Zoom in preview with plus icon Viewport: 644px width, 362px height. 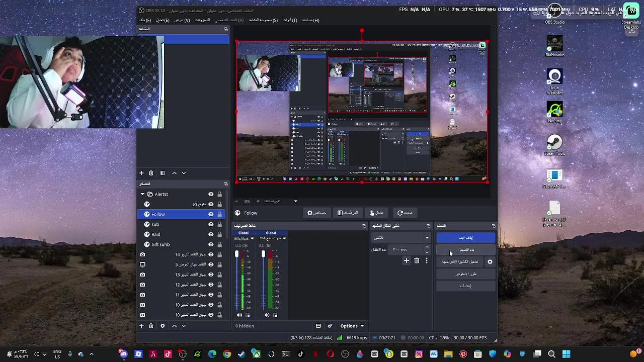click(x=258, y=201)
